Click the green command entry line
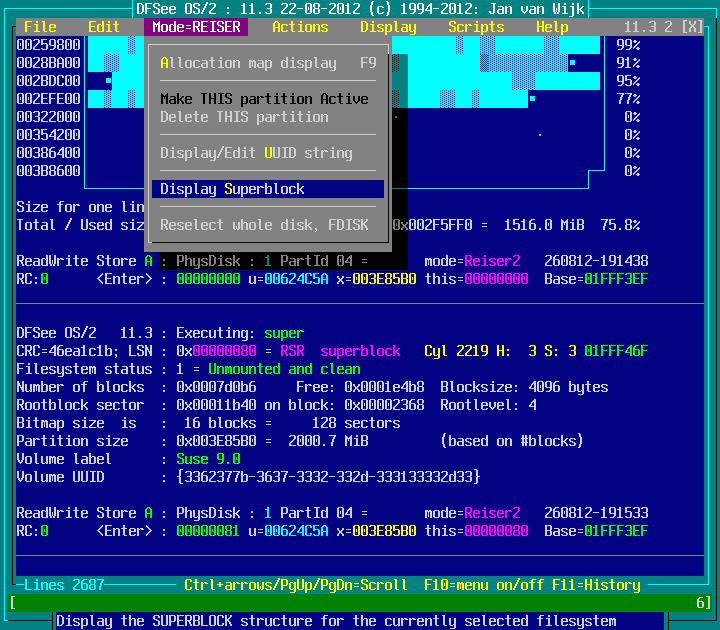Screen dimensions: 720x630 tap(360, 603)
